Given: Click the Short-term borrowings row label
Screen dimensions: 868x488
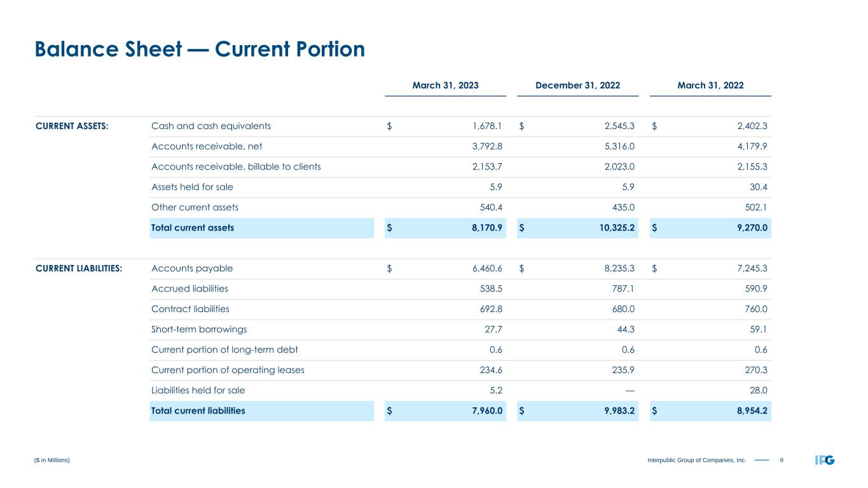Looking at the screenshot, I should click(x=199, y=329).
